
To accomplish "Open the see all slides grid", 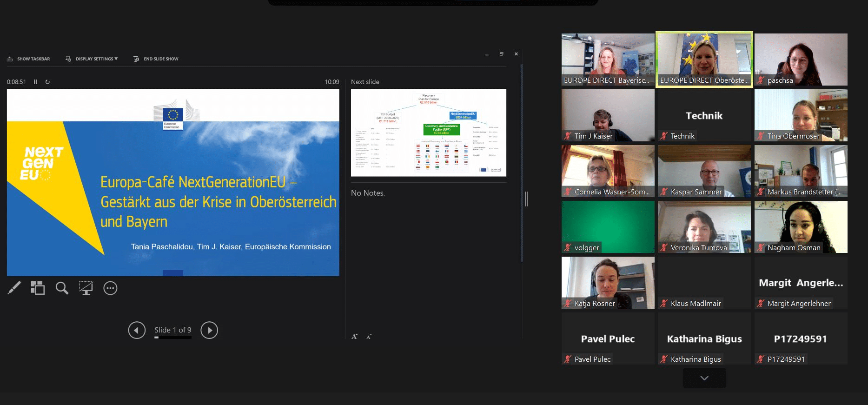I will point(38,288).
